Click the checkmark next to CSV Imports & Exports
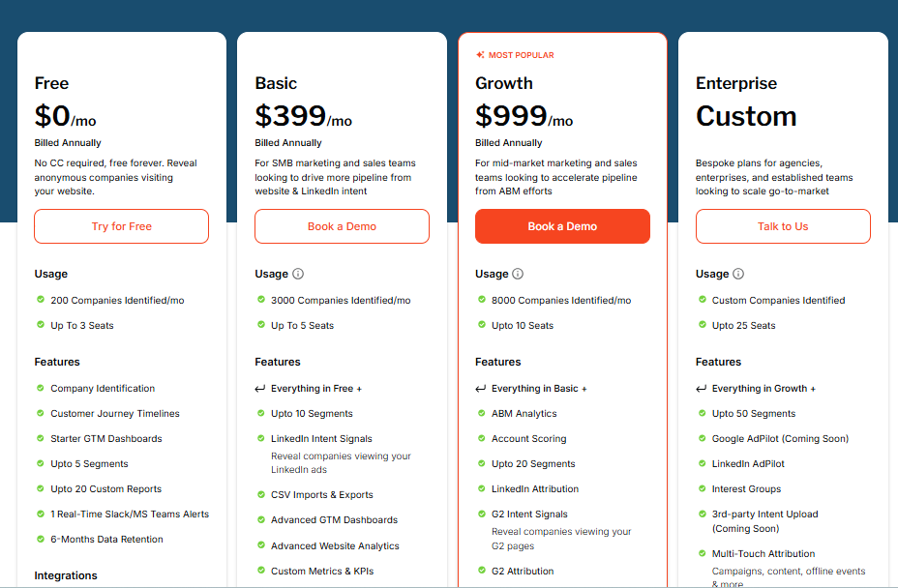The image size is (898, 588). point(261,494)
